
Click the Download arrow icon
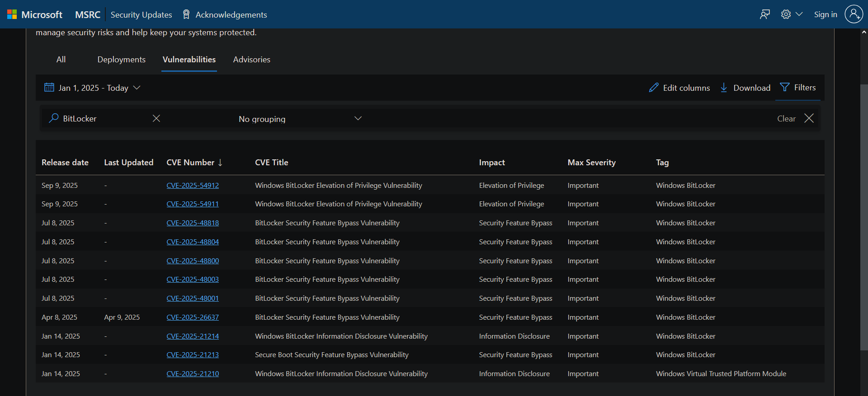(724, 88)
